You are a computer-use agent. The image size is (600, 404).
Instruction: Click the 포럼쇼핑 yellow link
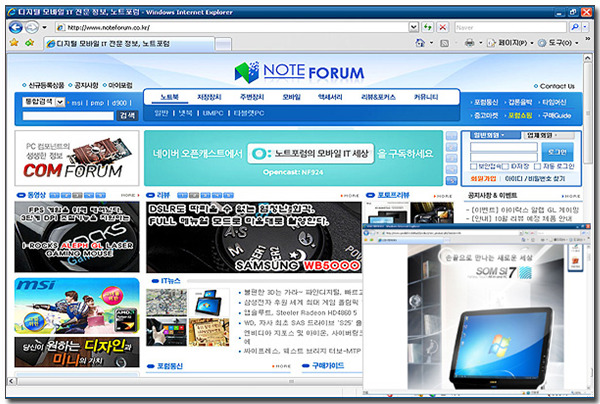[x=520, y=115]
